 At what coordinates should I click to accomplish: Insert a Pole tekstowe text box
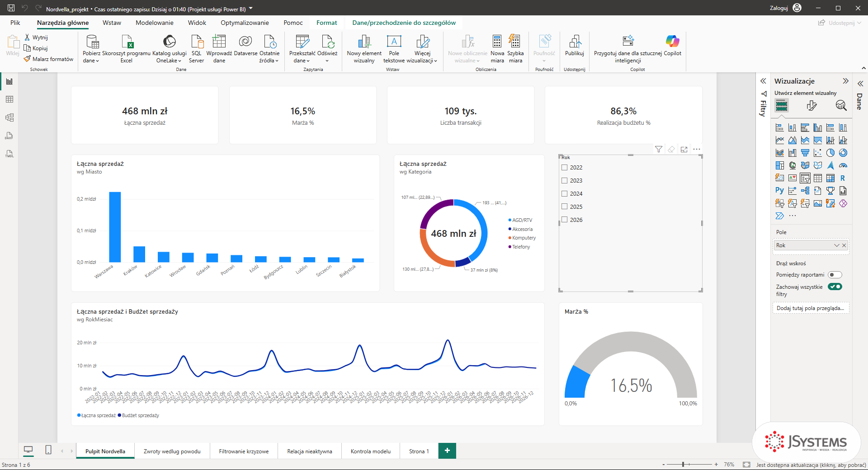[394, 49]
